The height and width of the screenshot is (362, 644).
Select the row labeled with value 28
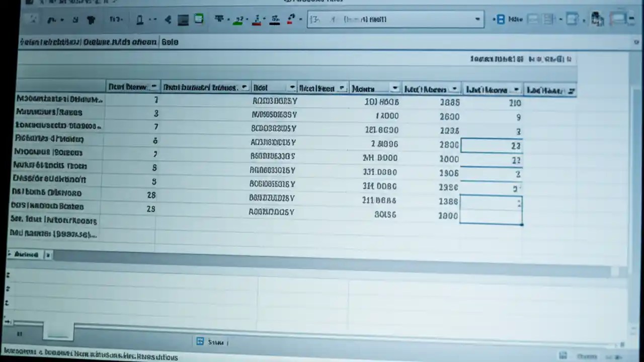[x=151, y=195]
